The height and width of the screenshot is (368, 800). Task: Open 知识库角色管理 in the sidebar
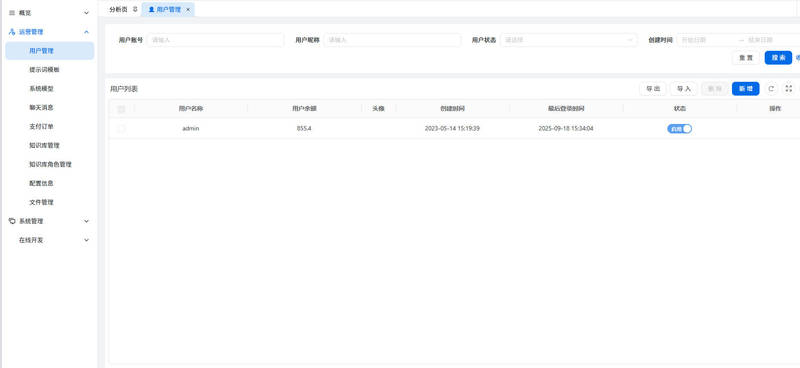click(x=49, y=164)
